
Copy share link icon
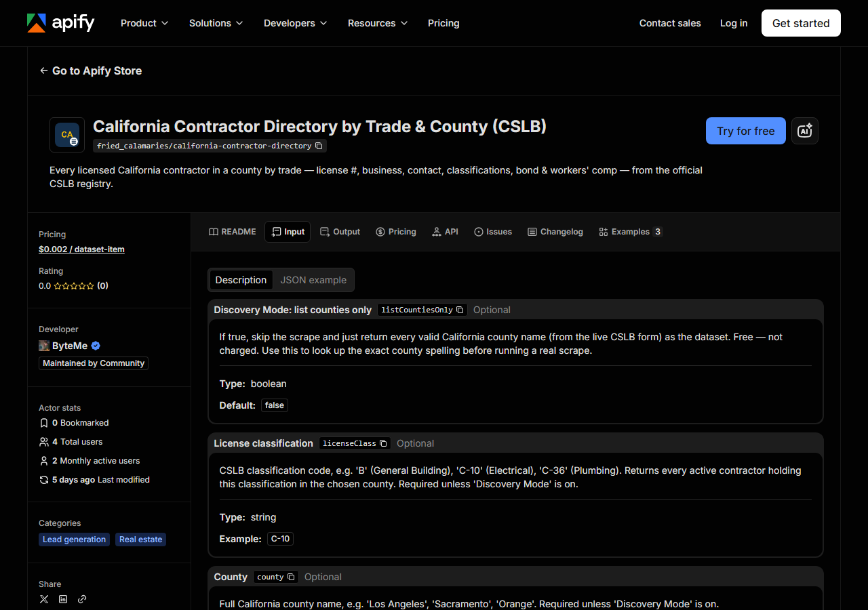coord(82,599)
